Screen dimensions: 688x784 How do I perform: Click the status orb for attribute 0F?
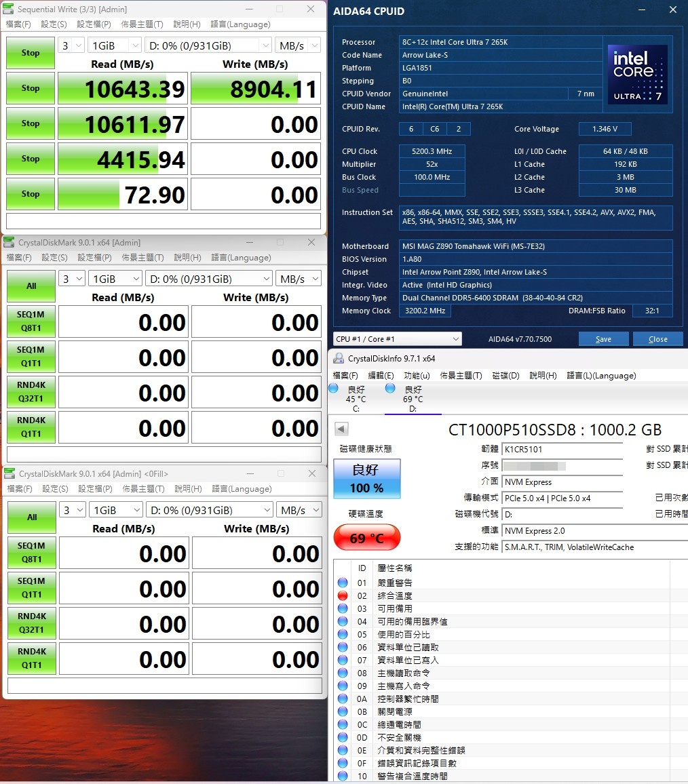(343, 763)
